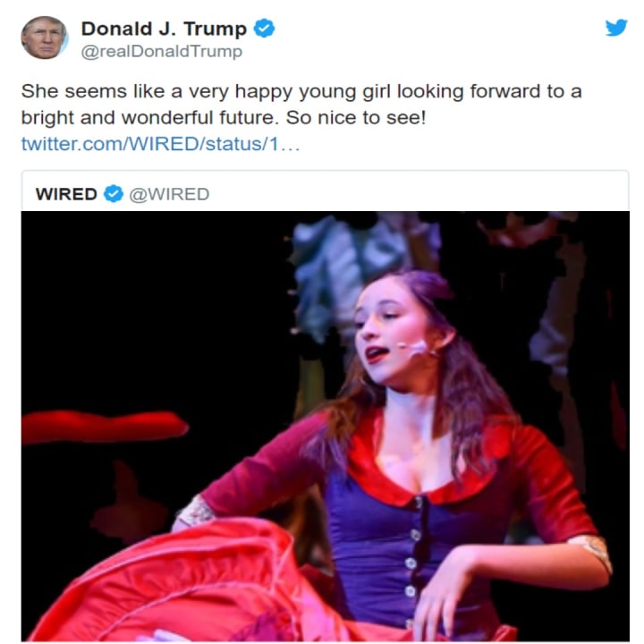Follow the twitter.com/WIRED/status link

pyautogui.click(x=161, y=144)
